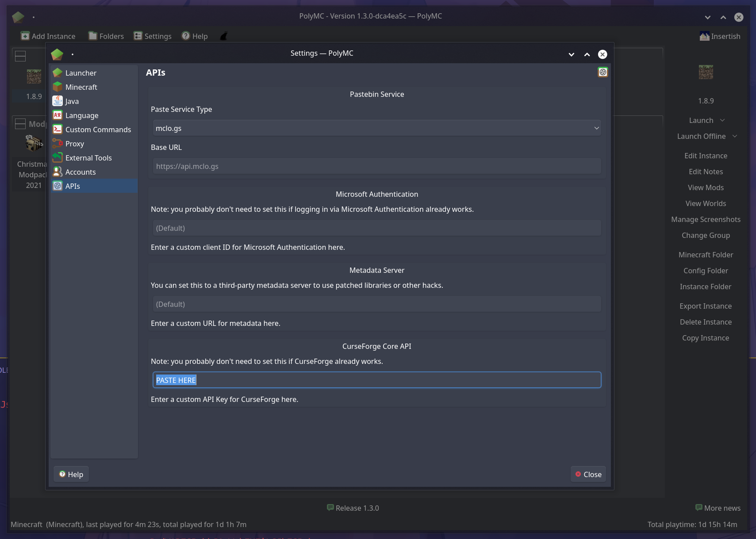The height and width of the screenshot is (539, 756).
Task: Open External Tools page icon
Action: (x=58, y=158)
